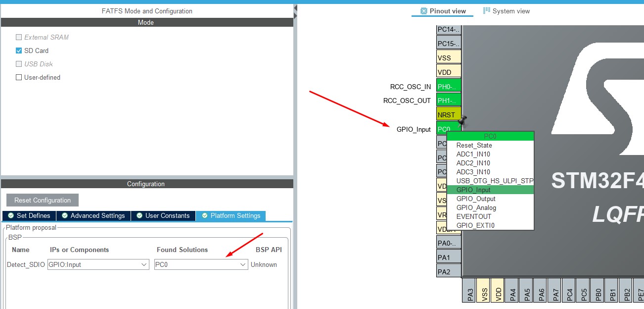Toggle the External SRAM checkbox
Screen dimensions: 644x309
click(x=19, y=37)
